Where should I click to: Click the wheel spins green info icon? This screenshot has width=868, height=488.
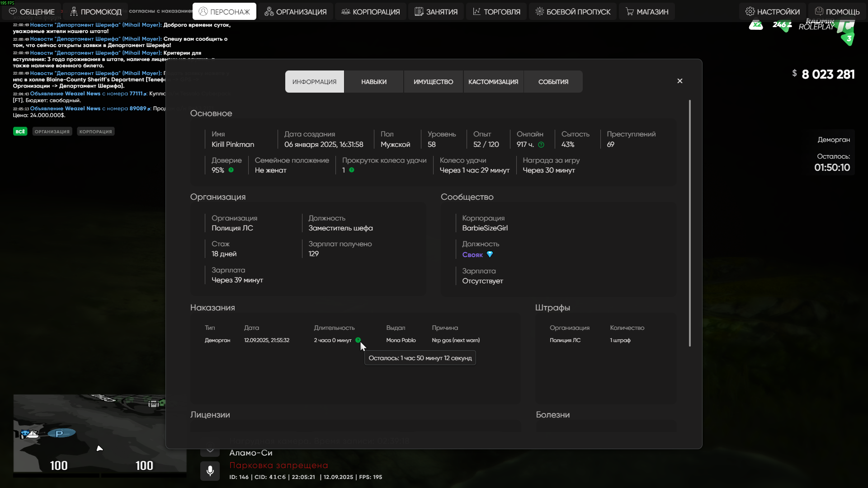click(352, 170)
